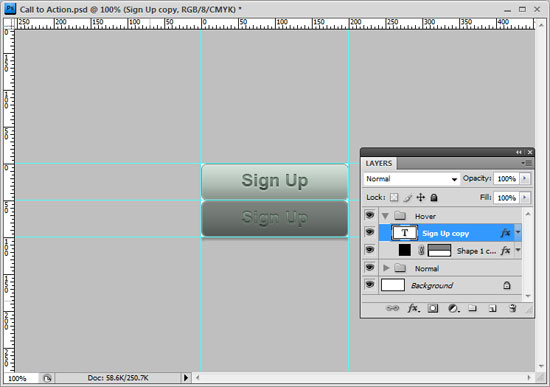Click the Delete layer trash icon
Screen dimensions: 550x387
tap(512, 308)
